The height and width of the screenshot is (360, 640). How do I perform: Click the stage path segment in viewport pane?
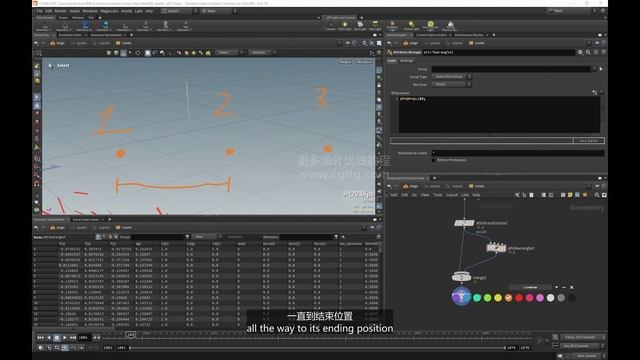pos(58,43)
